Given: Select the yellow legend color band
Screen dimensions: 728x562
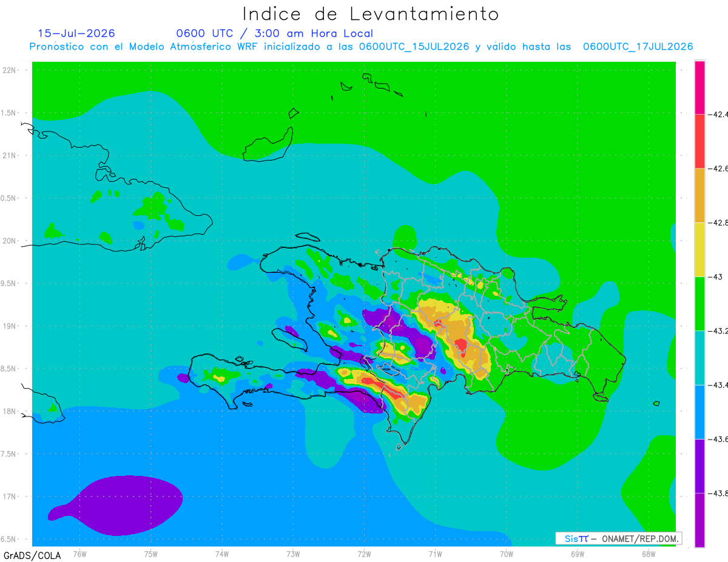Looking at the screenshot, I should click(699, 249).
